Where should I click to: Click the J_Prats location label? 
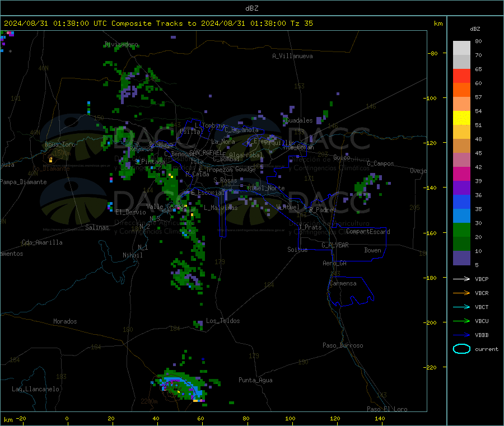[x=310, y=227]
